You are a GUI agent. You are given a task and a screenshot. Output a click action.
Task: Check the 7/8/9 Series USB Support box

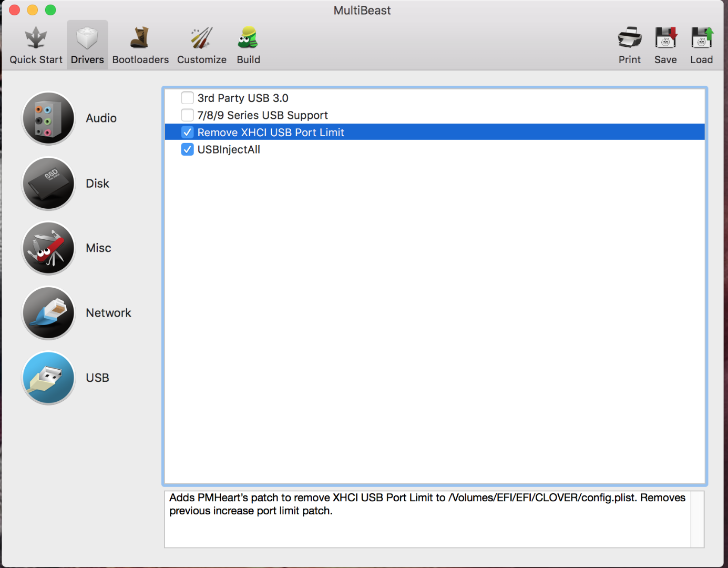187,115
